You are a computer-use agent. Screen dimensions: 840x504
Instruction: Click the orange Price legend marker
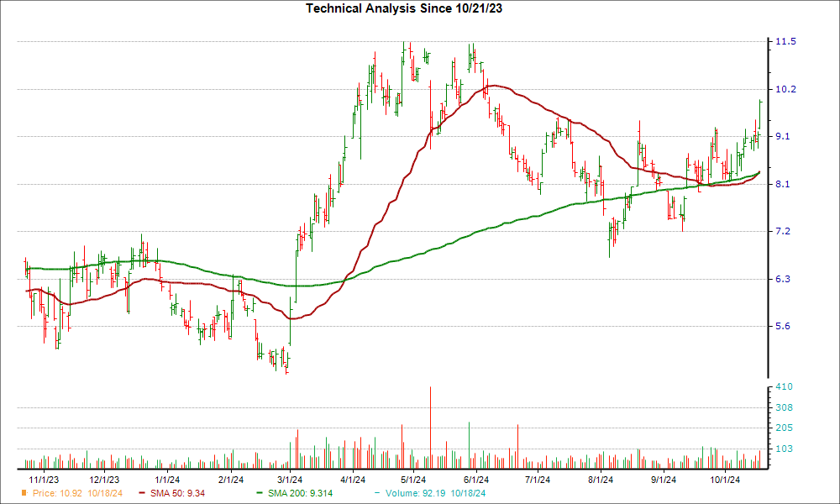(24, 493)
